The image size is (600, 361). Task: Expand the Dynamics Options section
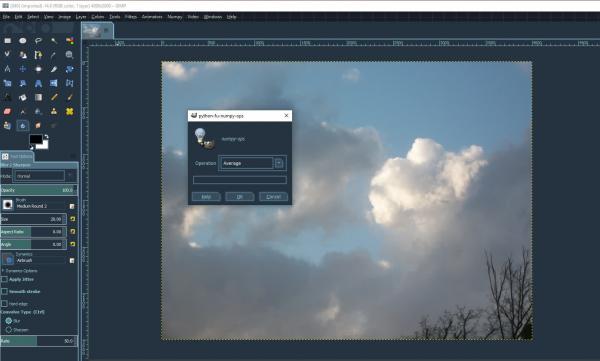[x=21, y=271]
